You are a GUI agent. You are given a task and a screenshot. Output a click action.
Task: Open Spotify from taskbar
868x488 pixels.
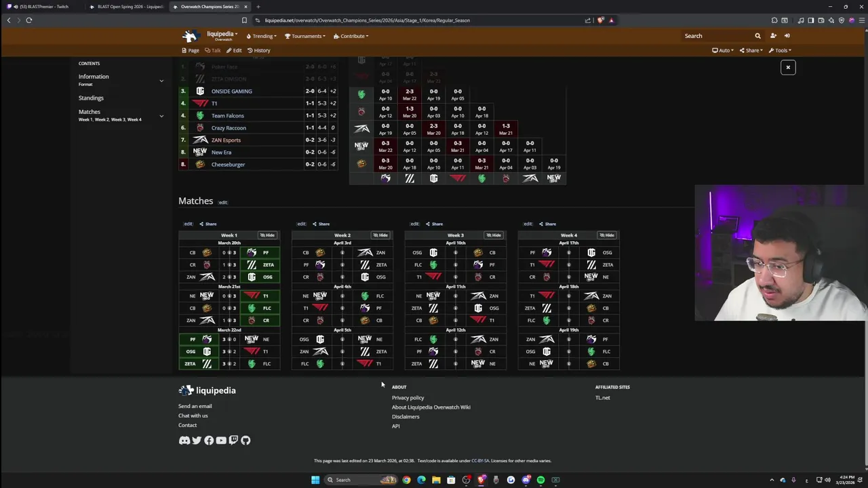540,480
